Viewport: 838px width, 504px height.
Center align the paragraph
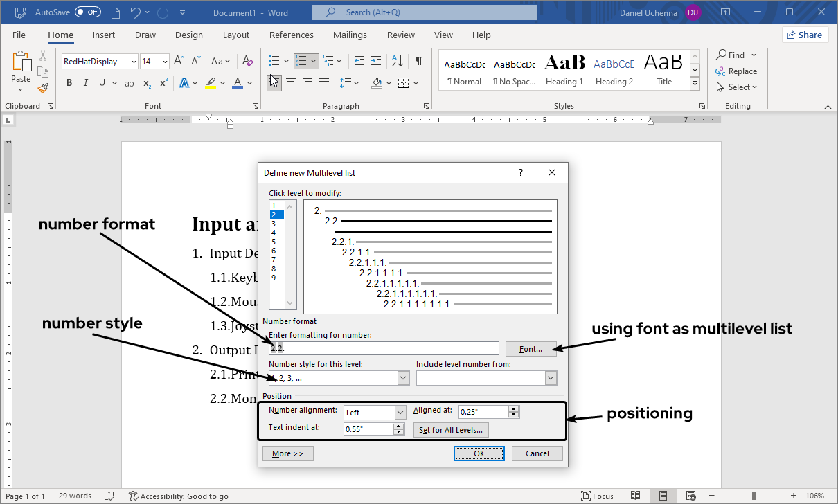click(x=291, y=83)
